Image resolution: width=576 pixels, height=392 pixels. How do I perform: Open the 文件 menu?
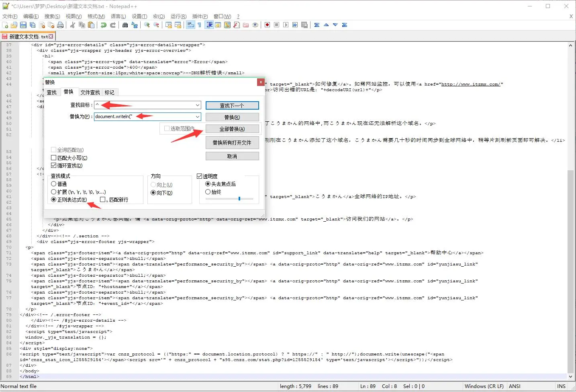(10, 16)
